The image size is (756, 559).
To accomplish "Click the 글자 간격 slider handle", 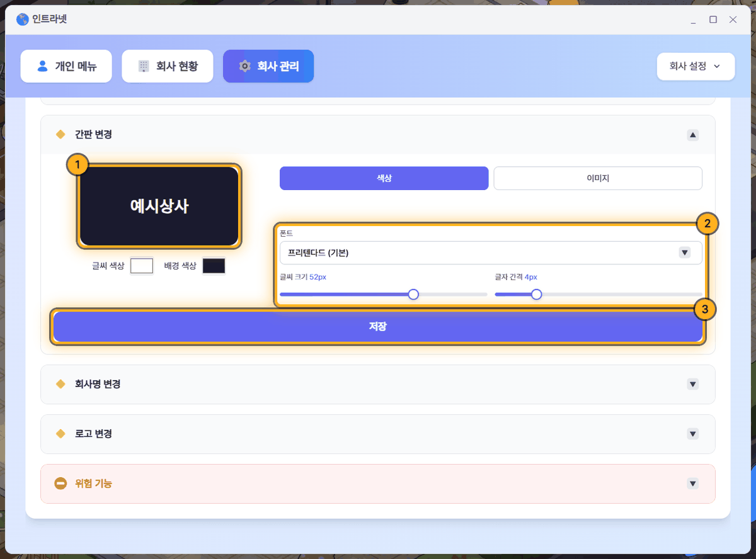I will (536, 294).
